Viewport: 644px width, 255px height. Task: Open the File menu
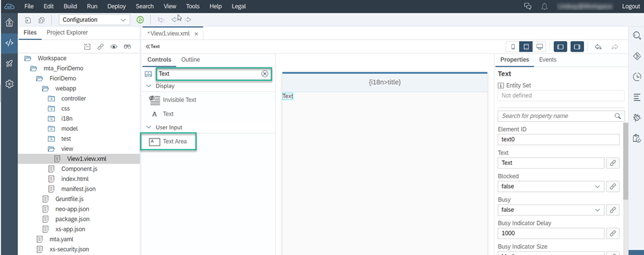point(29,6)
